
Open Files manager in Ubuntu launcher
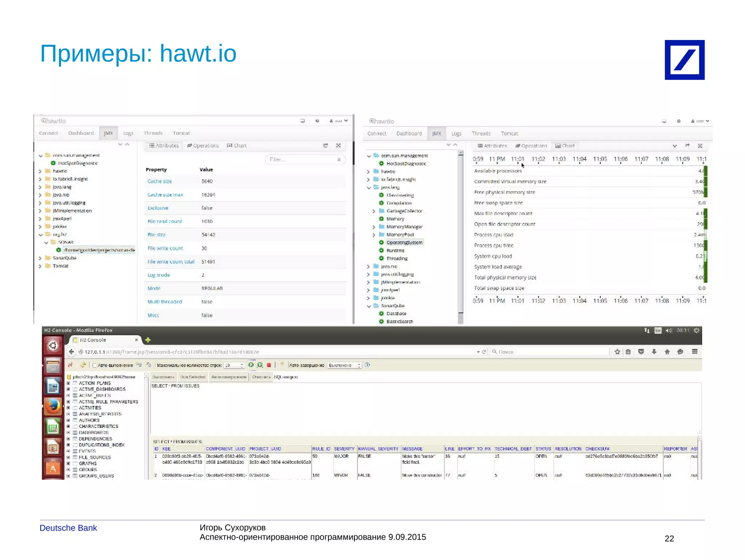click(x=53, y=366)
